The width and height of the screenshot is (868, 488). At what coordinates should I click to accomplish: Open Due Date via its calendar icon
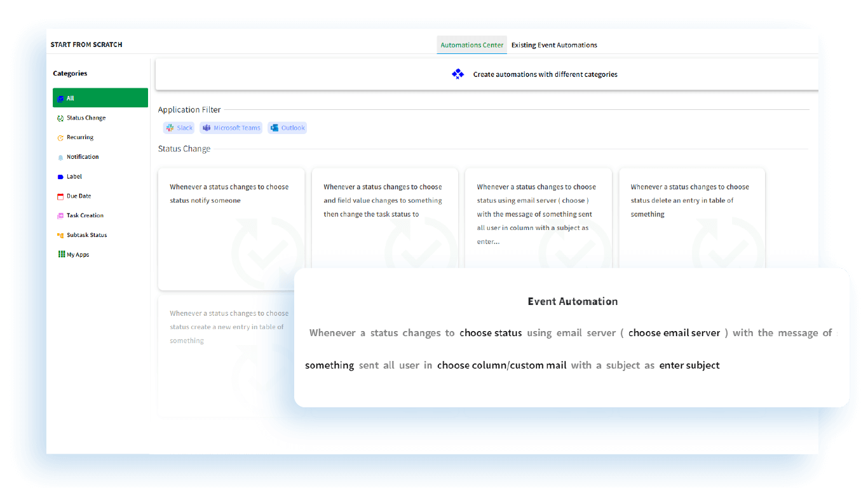click(60, 196)
